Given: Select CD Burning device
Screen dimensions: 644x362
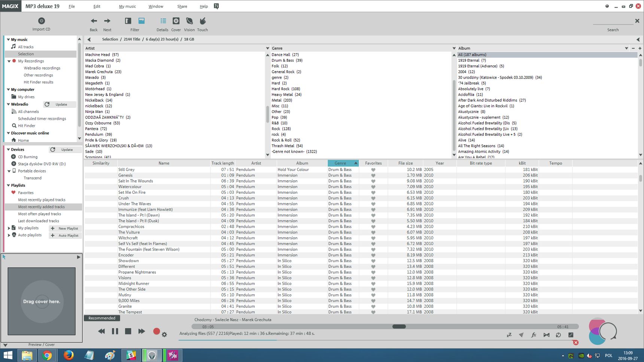Looking at the screenshot, I should click(x=28, y=157).
